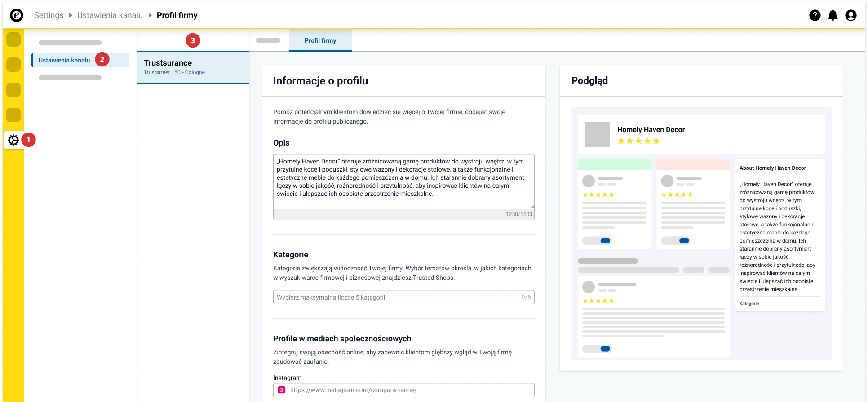Select the Trustsurance channel entry

(x=193, y=67)
